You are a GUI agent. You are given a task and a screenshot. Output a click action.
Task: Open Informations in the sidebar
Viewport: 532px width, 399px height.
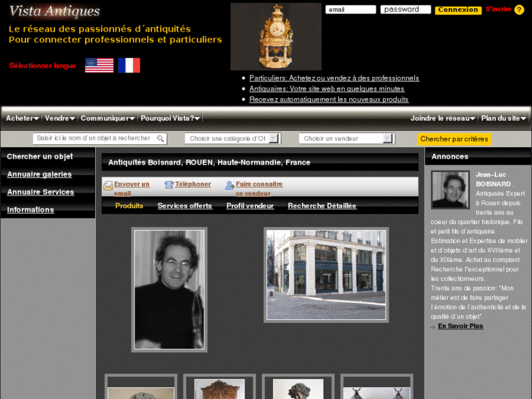point(31,209)
